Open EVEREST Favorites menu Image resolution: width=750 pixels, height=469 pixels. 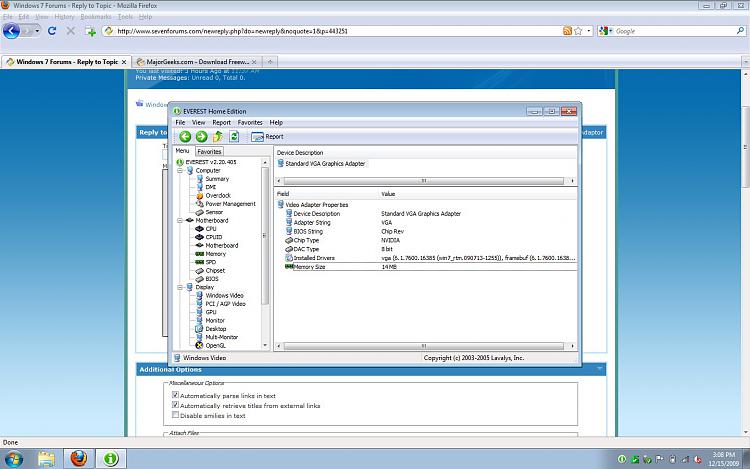pyautogui.click(x=250, y=122)
